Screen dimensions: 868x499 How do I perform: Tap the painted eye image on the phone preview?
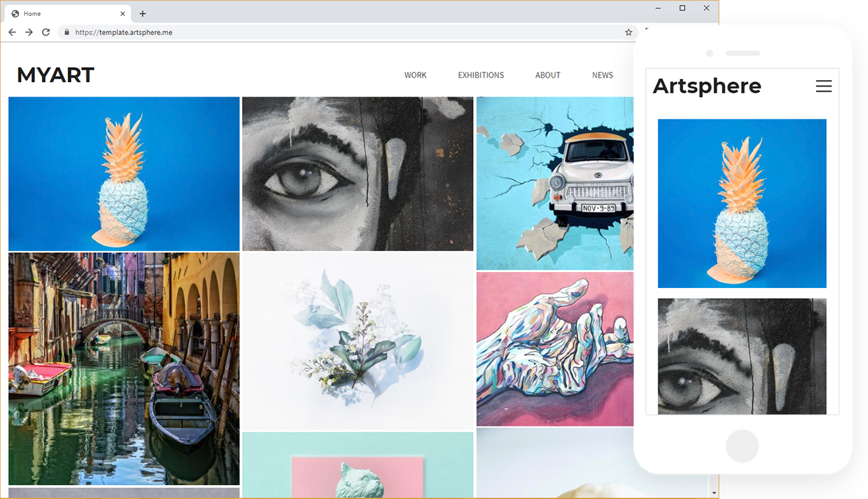[x=742, y=357]
